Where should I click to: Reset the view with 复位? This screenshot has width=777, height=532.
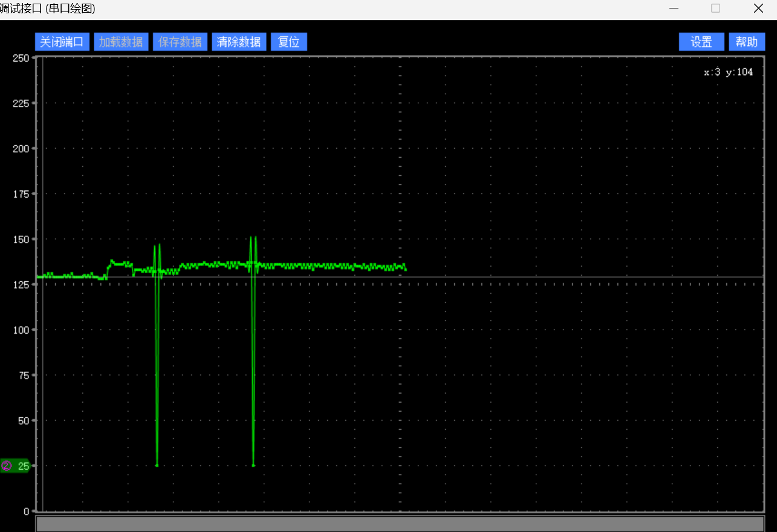coord(289,42)
